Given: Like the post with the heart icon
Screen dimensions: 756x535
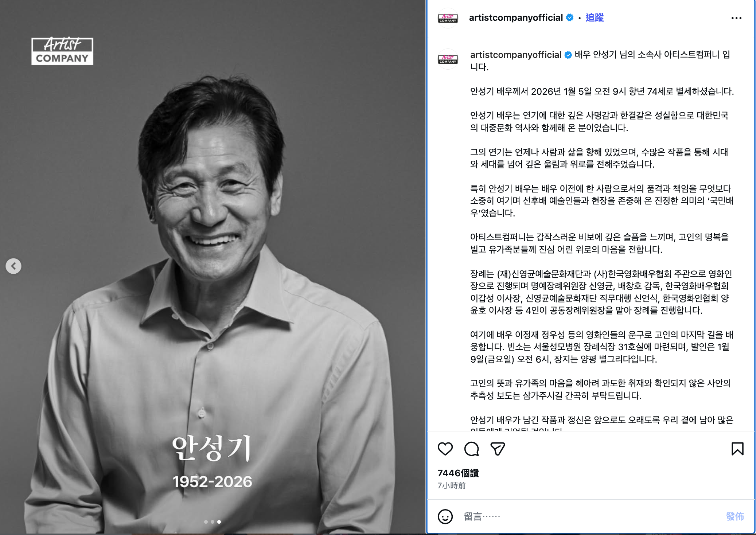Looking at the screenshot, I should [445, 449].
